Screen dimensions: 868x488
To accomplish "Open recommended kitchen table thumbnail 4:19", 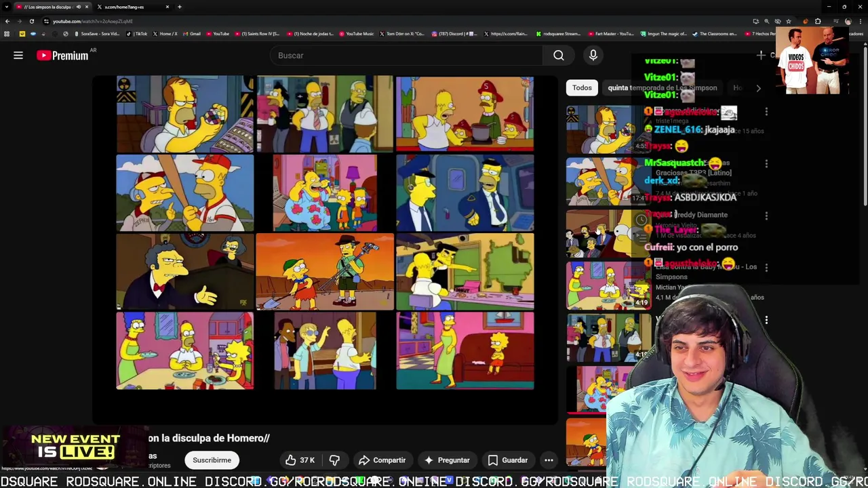I will click(608, 285).
